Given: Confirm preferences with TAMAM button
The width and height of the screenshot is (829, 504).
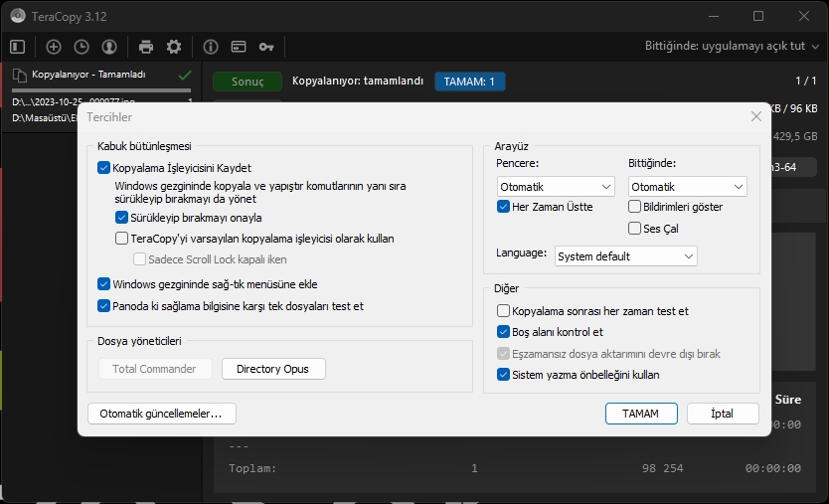Looking at the screenshot, I should [641, 414].
